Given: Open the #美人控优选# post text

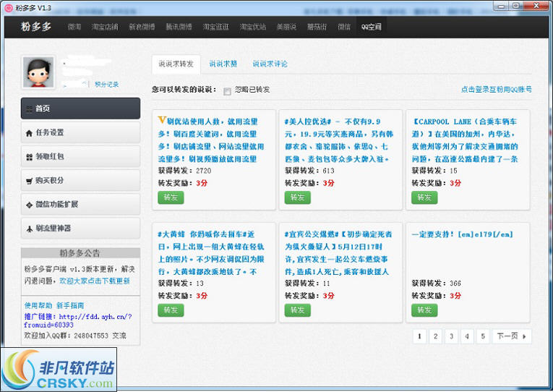Looking at the screenshot, I should (339, 140).
